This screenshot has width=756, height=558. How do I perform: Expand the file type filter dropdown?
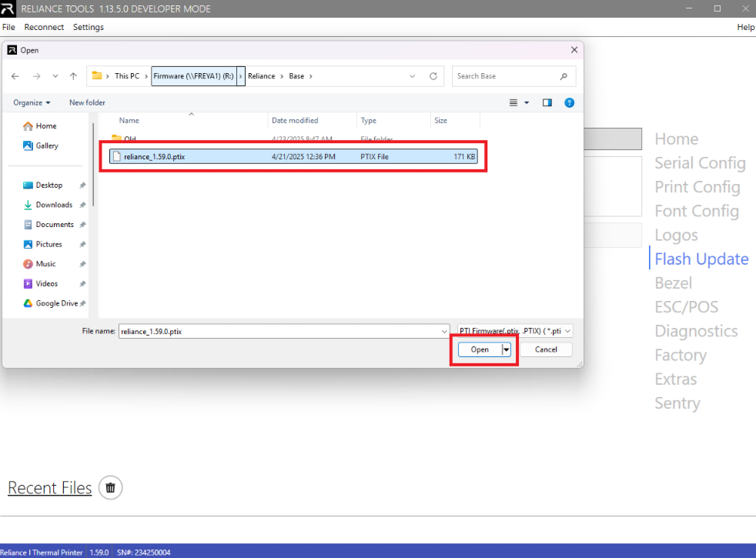(514, 331)
